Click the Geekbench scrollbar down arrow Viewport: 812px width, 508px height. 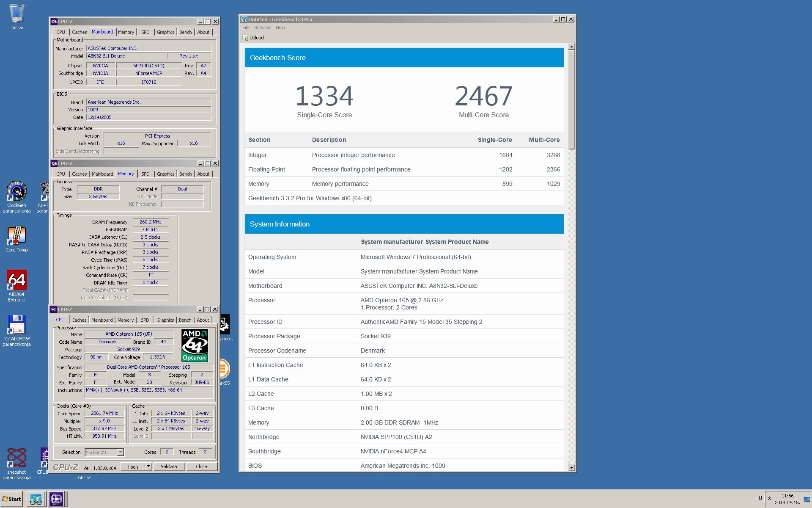(x=572, y=468)
